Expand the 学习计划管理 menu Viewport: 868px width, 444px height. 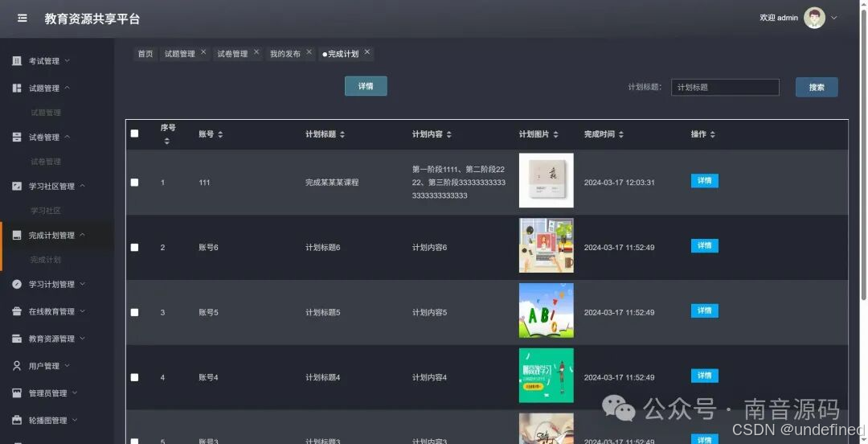pos(83,283)
